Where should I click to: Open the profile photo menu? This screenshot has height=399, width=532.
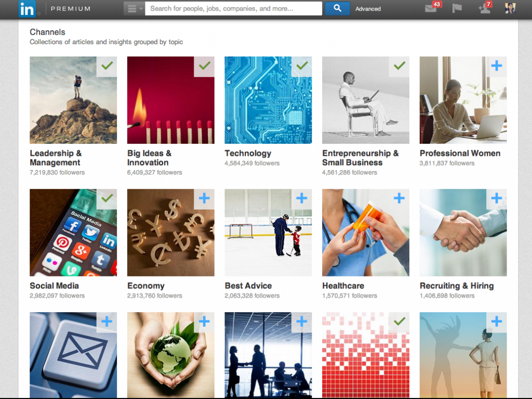click(510, 8)
